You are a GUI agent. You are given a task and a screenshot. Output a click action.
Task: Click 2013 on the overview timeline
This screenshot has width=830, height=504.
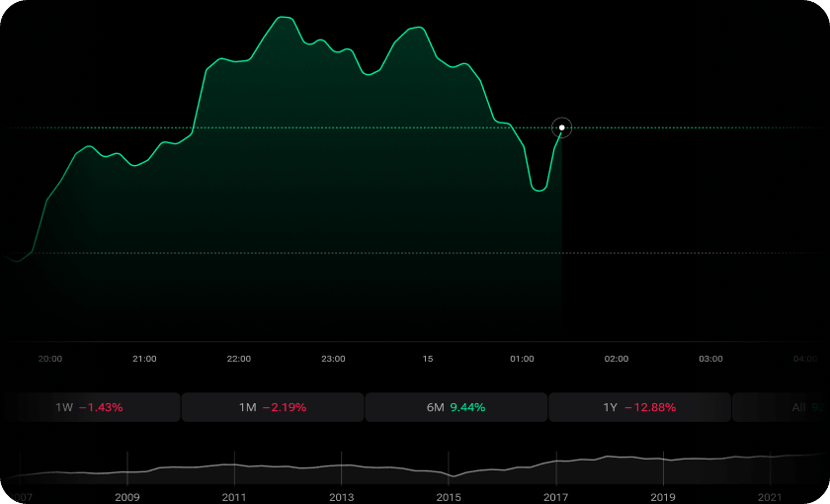[342, 497]
